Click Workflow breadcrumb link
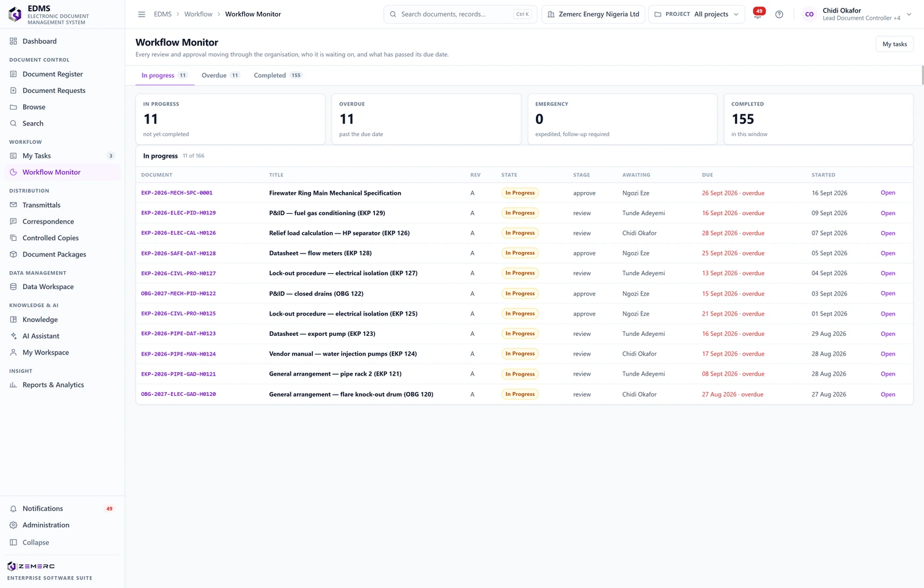The height and width of the screenshot is (588, 924). click(198, 14)
